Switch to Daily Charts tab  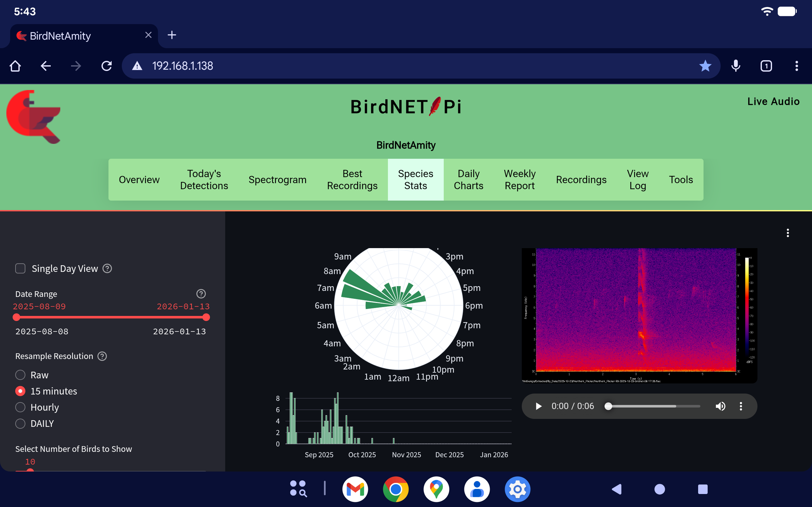coord(468,180)
